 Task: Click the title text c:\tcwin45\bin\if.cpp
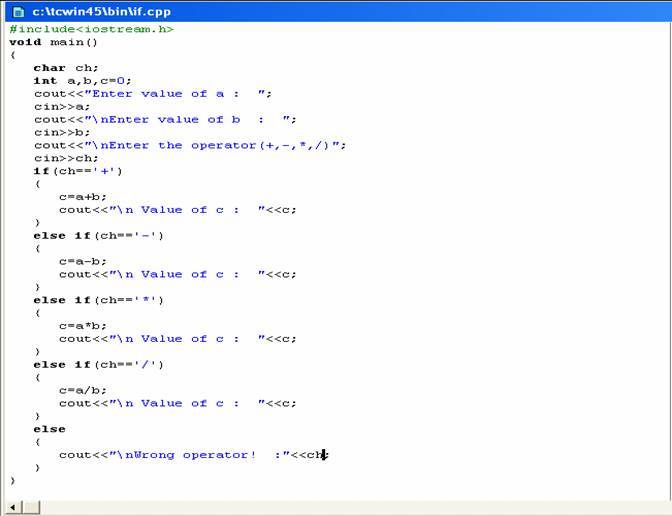(102, 12)
